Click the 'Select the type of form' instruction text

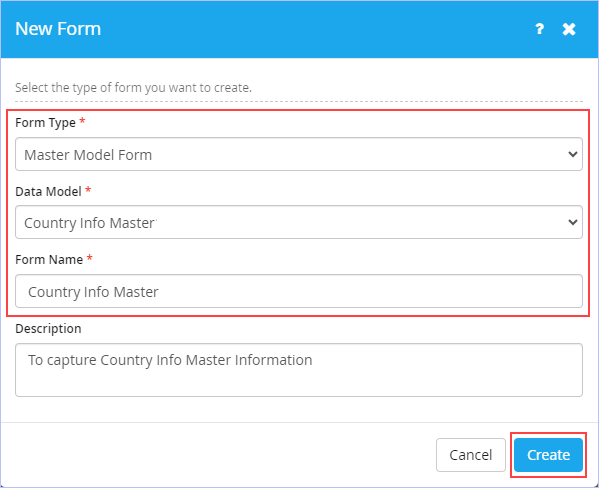click(133, 88)
